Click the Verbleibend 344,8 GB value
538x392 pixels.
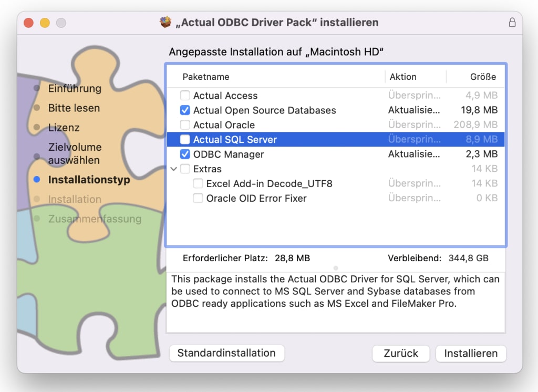point(468,258)
